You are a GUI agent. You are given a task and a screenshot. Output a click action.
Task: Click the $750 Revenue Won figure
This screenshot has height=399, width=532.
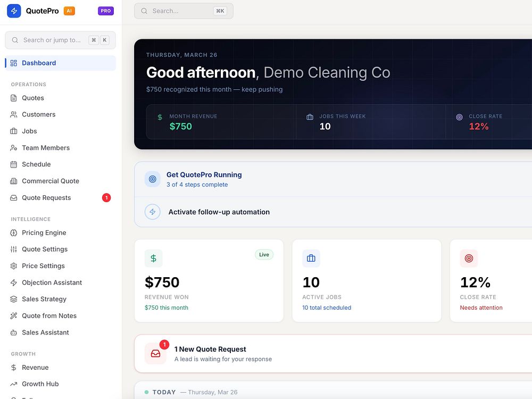162,282
